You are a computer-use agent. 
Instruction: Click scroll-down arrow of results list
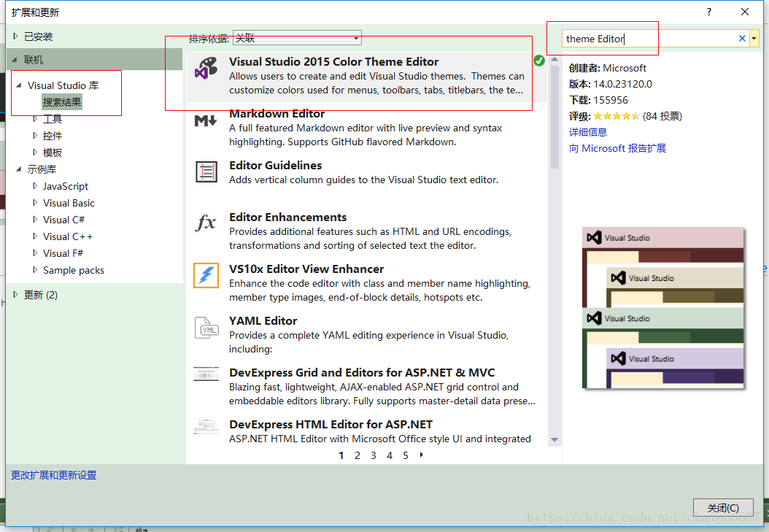554,440
